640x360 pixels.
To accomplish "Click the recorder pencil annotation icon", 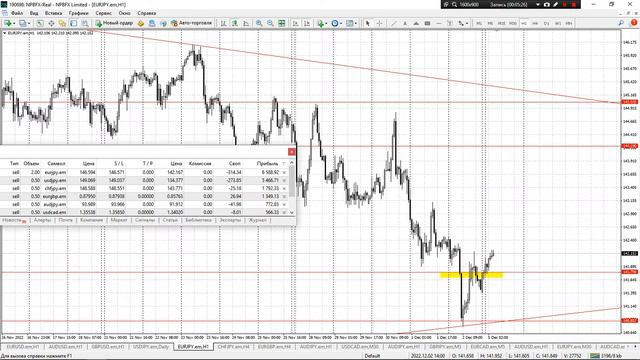I will pos(556,4).
